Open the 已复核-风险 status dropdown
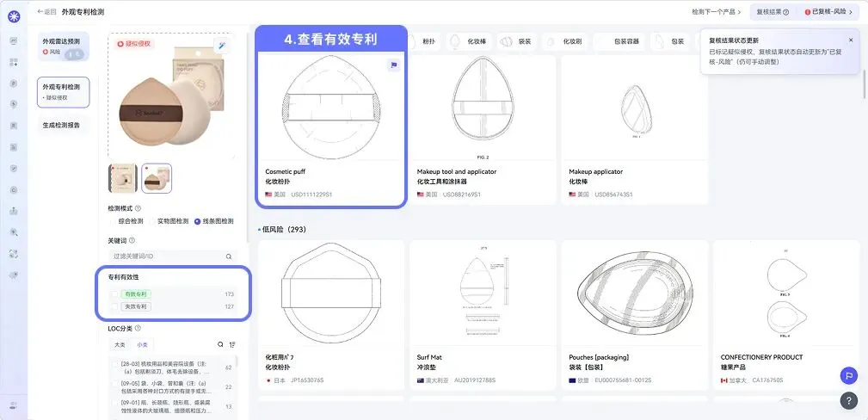This screenshot has height=420, width=868. coord(828,12)
